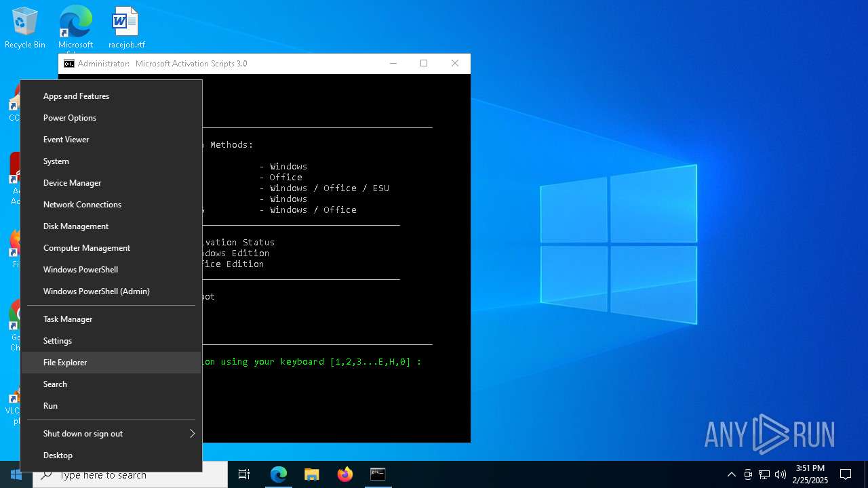This screenshot has width=868, height=488.
Task: Launch Microsoft Edge from the taskbar
Action: [278, 474]
